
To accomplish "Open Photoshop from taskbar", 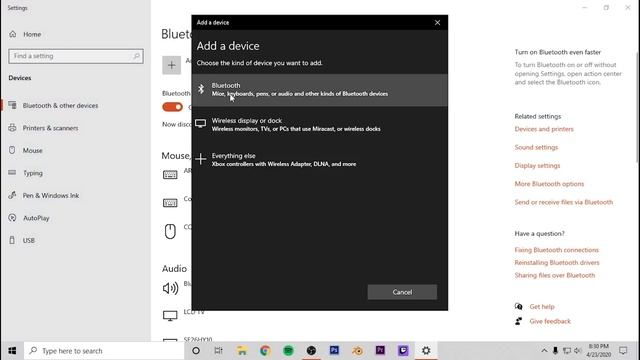I will tap(334, 351).
